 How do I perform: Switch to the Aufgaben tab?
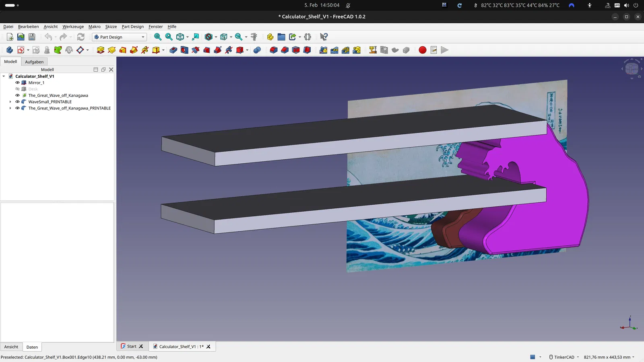pos(34,62)
